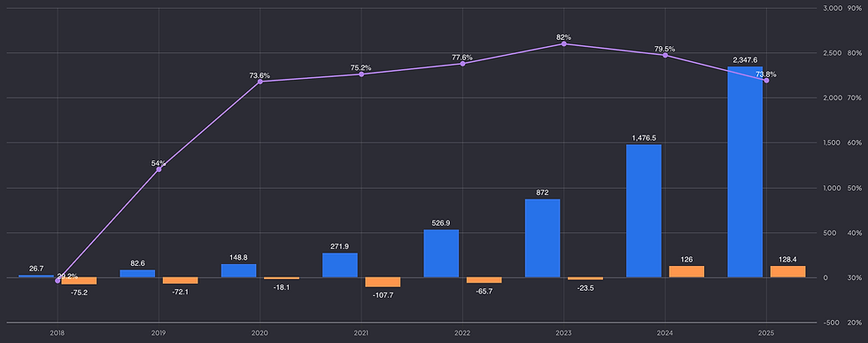
Task: Click the 2020 x-axis year label
Action: pos(260,333)
